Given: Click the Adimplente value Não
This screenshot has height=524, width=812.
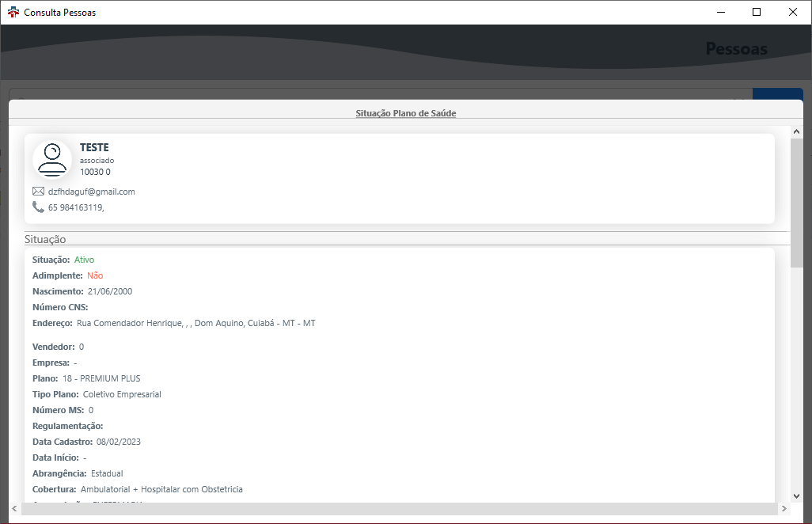Looking at the screenshot, I should (95, 275).
